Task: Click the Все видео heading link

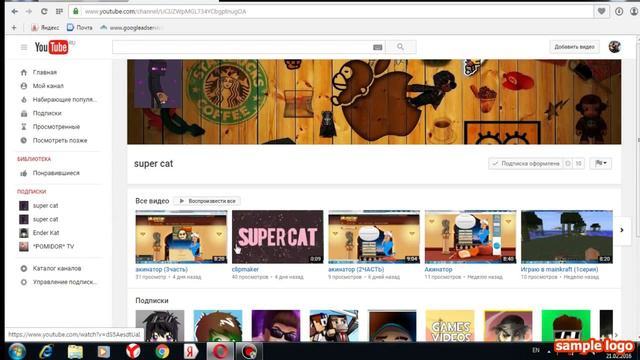Action: pos(152,201)
